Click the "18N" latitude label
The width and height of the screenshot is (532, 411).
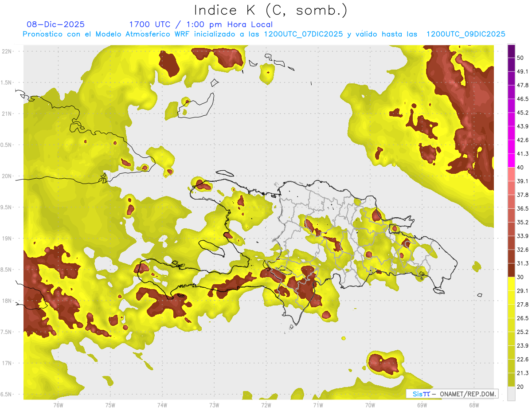coord(7,301)
